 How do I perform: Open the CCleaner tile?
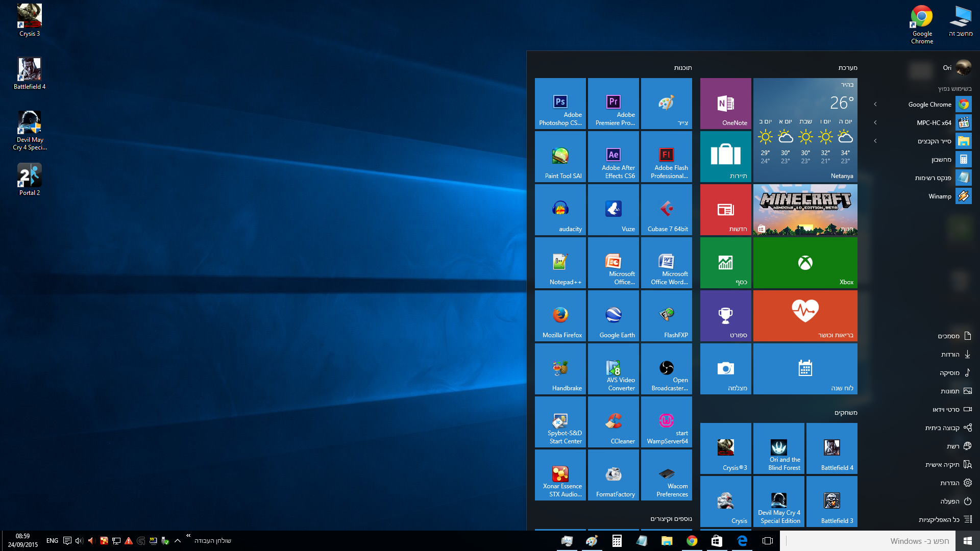614,422
